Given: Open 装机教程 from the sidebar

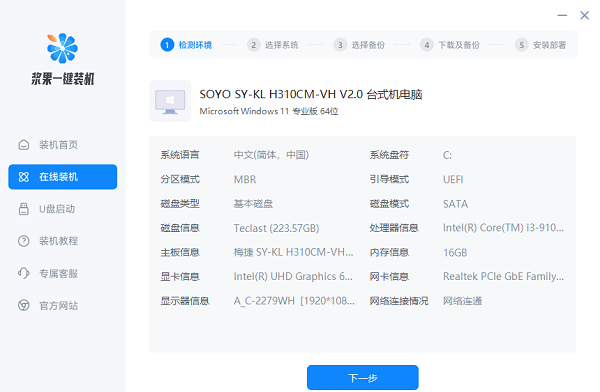Looking at the screenshot, I should (x=63, y=241).
